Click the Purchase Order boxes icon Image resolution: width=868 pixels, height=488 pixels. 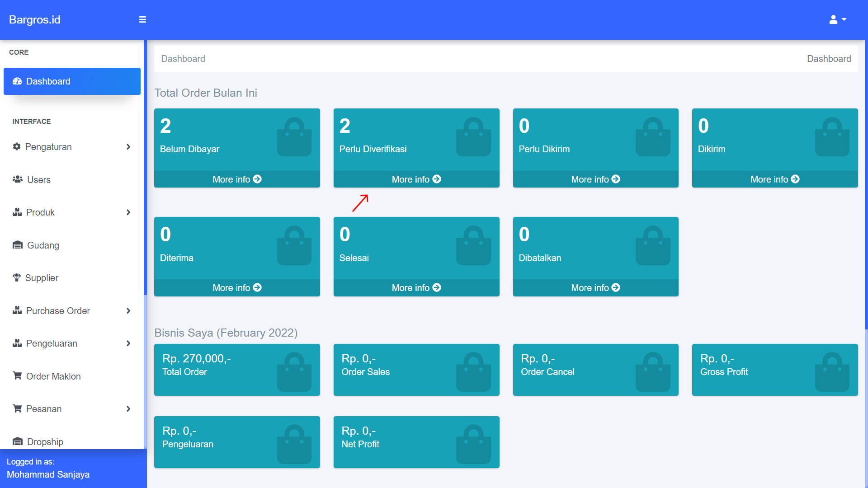pyautogui.click(x=17, y=310)
